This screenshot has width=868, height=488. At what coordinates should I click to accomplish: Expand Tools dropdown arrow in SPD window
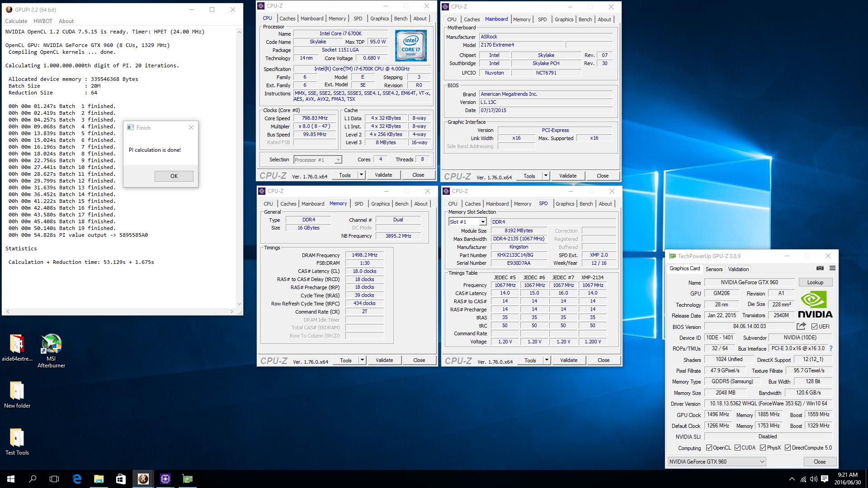547,360
